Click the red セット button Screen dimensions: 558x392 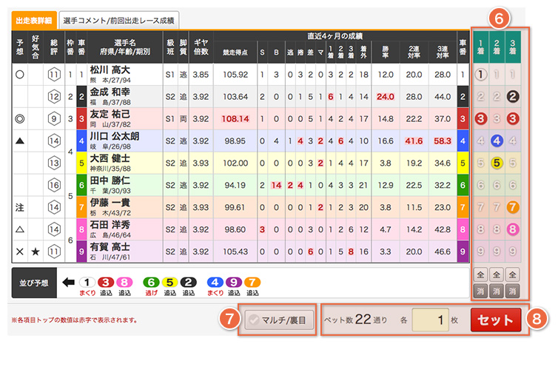tap(496, 320)
